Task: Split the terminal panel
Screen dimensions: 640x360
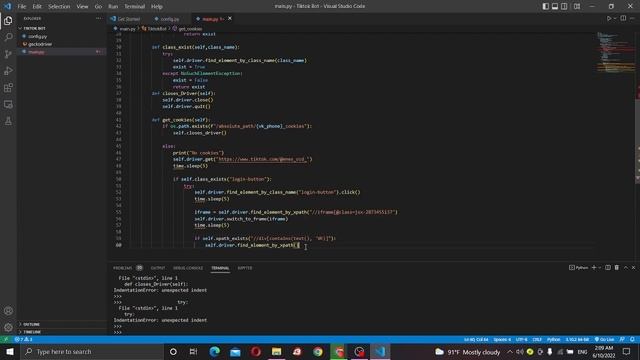Action: click(608, 267)
